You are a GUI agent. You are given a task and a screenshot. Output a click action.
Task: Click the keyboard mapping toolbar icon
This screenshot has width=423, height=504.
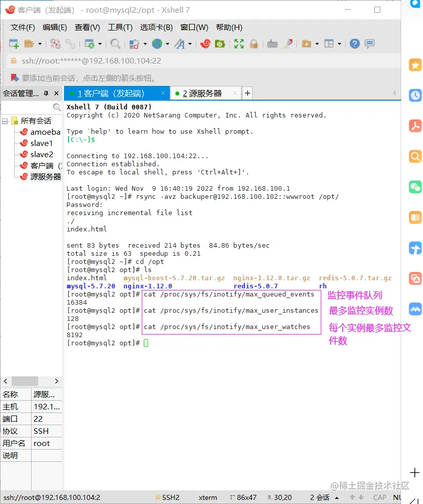pos(272,44)
